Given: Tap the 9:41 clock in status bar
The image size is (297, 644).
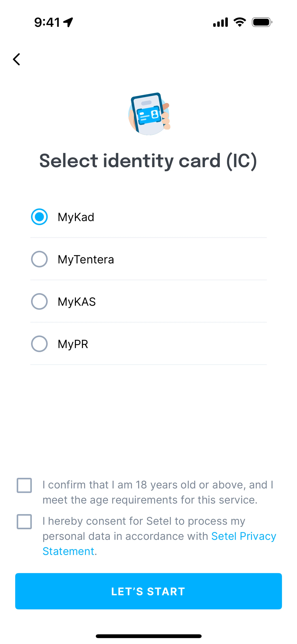Looking at the screenshot, I should (47, 22).
